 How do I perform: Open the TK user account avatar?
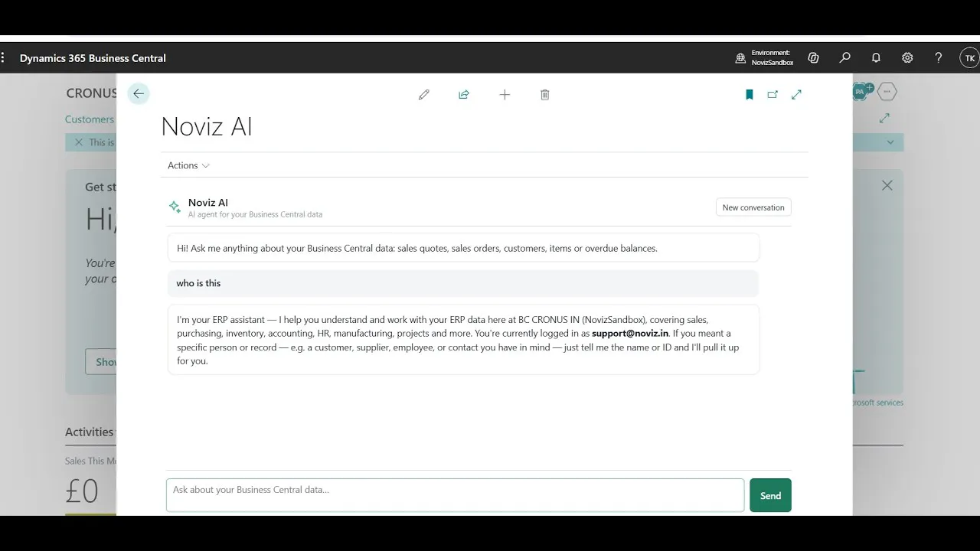(969, 58)
